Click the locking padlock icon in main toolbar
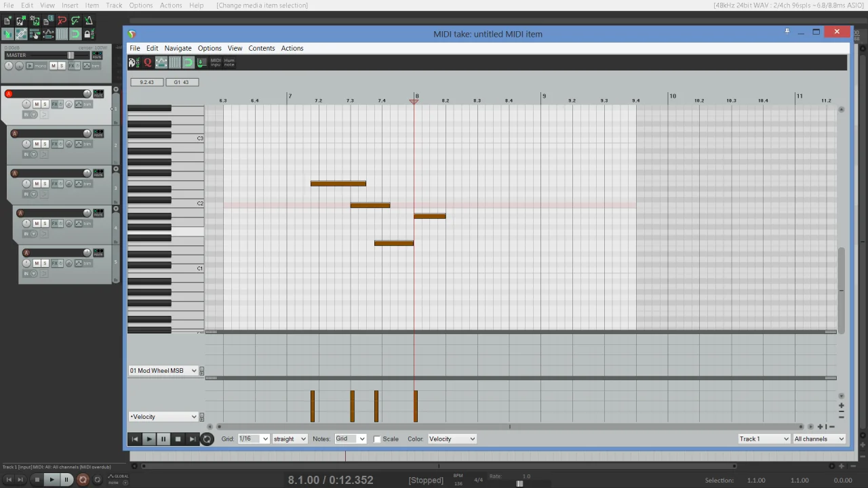Viewport: 868px width, 488px height. 88,34
